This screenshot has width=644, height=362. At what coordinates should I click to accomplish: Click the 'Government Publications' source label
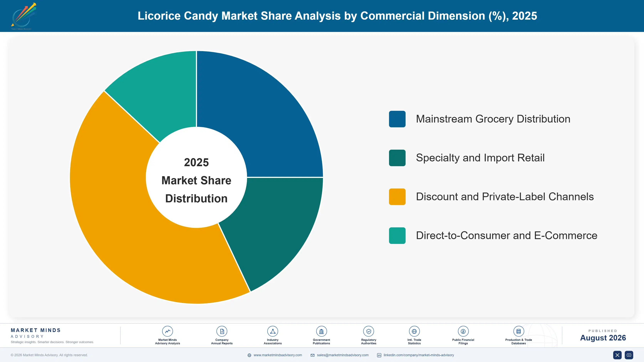[321, 342]
